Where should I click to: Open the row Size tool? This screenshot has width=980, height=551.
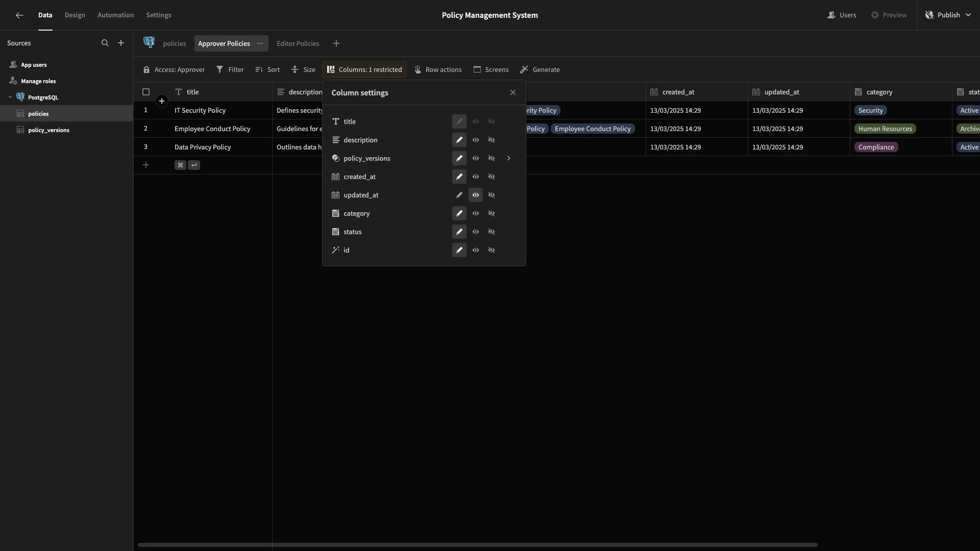(x=304, y=70)
